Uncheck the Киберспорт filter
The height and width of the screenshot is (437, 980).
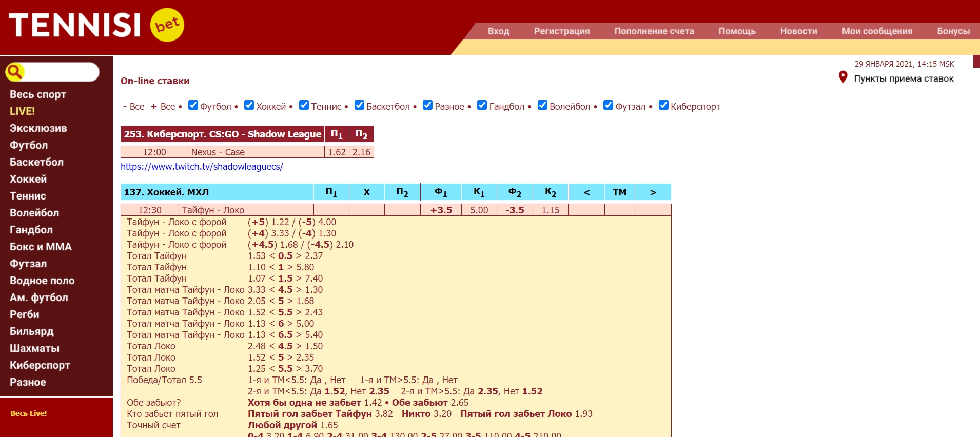tap(663, 105)
